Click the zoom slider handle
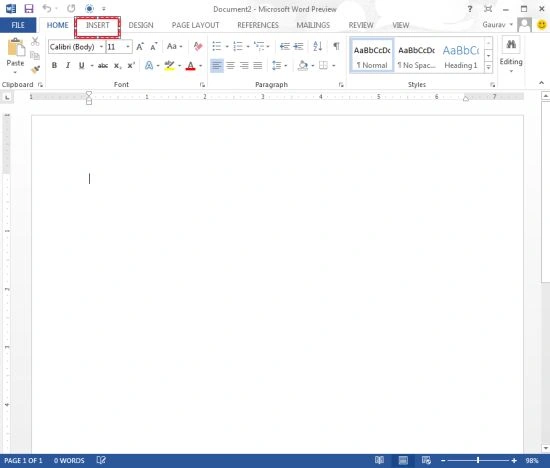 [x=478, y=460]
